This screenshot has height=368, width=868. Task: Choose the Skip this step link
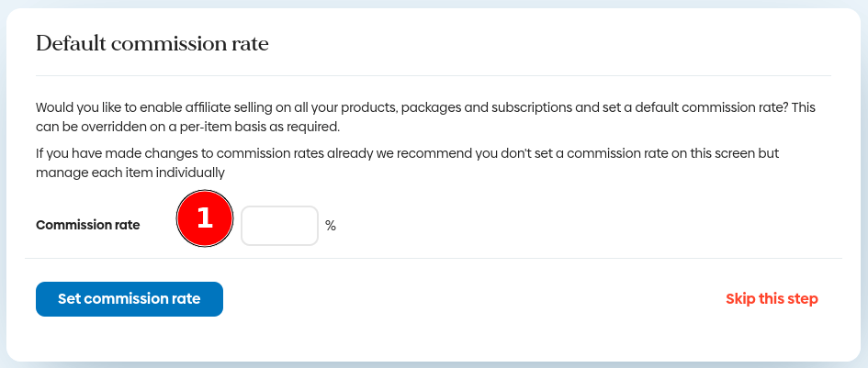(x=772, y=299)
